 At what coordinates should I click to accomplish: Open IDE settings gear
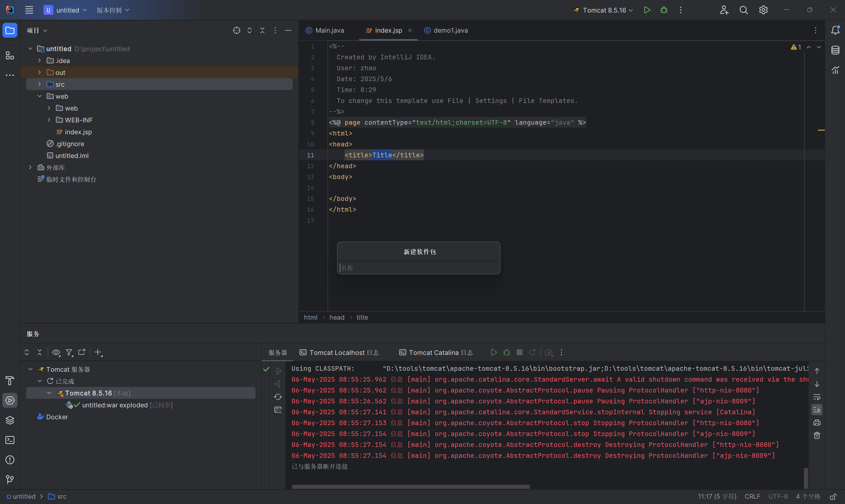pos(763,10)
